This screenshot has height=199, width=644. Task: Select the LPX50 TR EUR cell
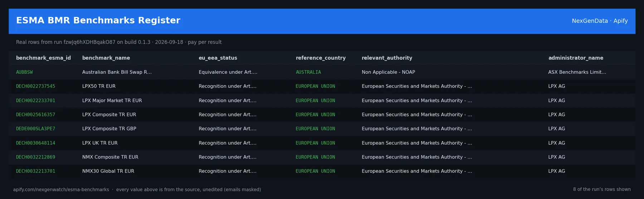click(99, 86)
